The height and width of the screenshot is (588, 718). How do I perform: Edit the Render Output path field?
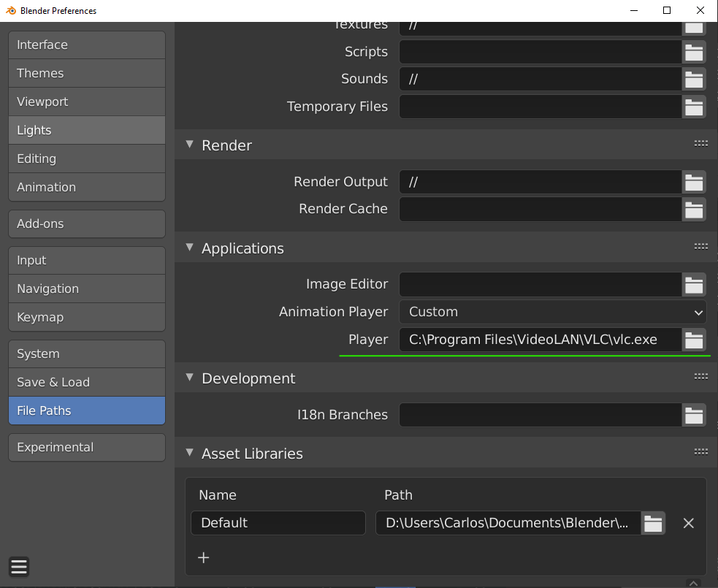click(541, 182)
